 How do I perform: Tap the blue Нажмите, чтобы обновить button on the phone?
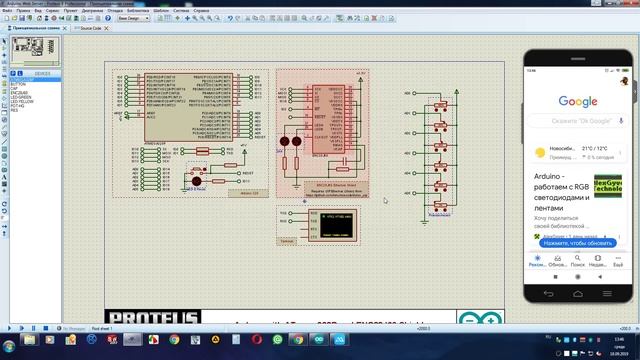pyautogui.click(x=578, y=243)
